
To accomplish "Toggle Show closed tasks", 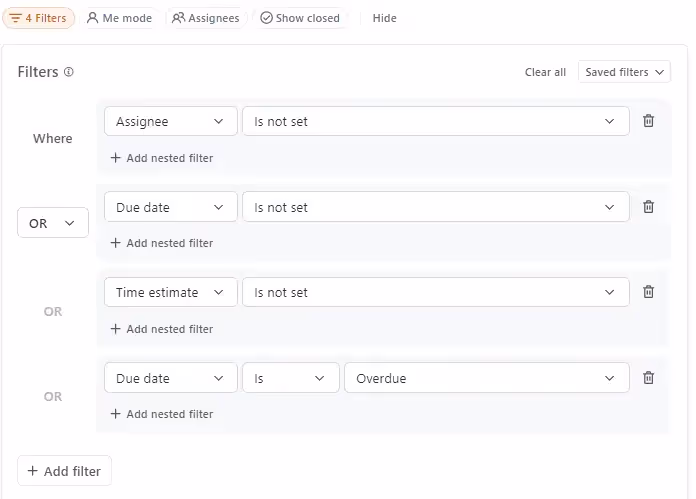I will tap(300, 18).
